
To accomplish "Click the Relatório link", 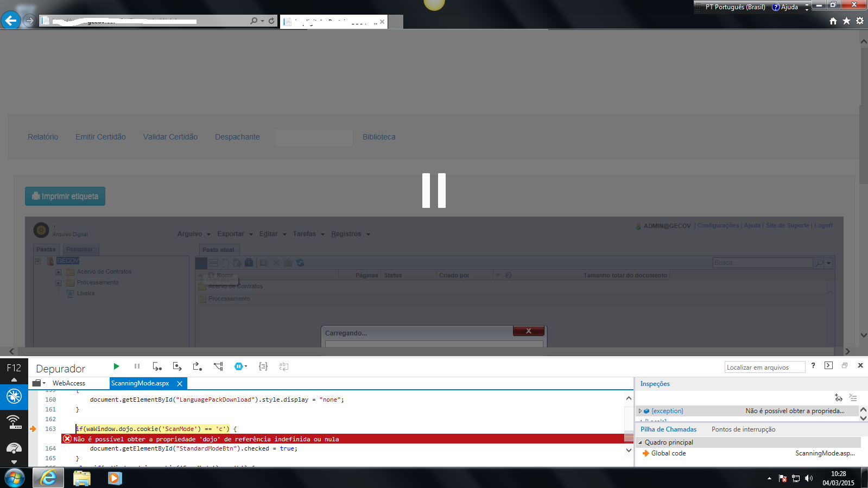I will (43, 137).
